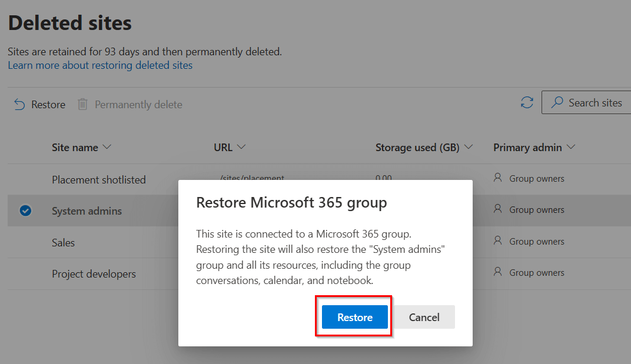Click the Group owners icon on Project developers row
631x364 pixels.
497,273
